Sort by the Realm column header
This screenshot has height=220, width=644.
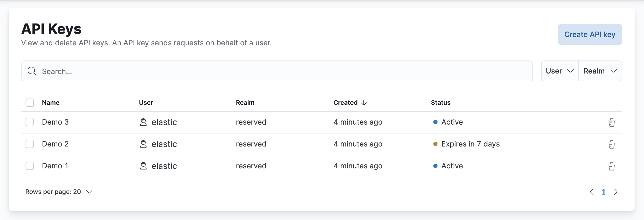click(x=245, y=103)
